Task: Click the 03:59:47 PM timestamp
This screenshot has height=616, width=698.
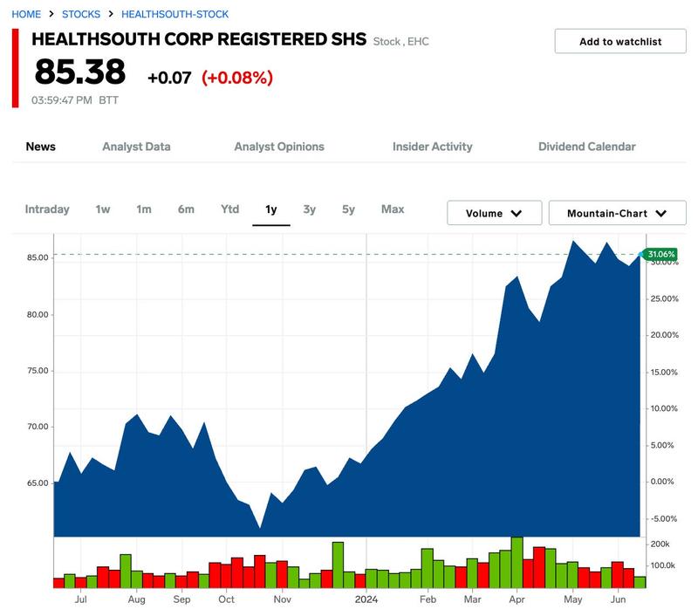Action: tap(62, 100)
